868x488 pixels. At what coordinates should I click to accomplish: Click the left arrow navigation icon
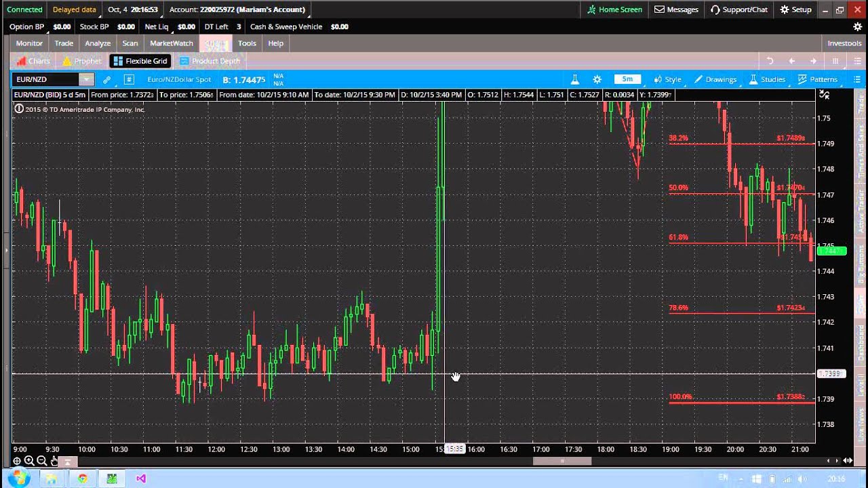point(791,61)
